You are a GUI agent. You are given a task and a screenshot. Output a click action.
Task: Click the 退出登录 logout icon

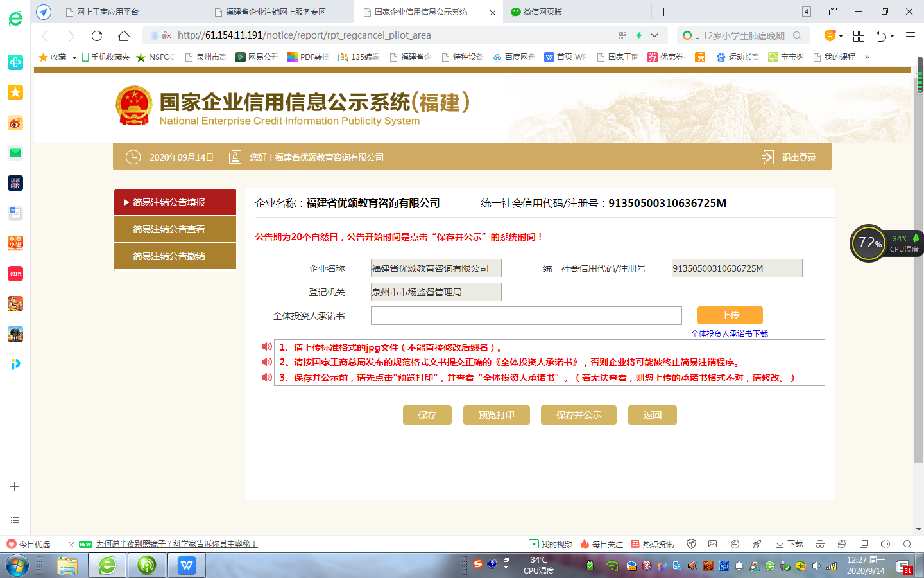pos(767,157)
